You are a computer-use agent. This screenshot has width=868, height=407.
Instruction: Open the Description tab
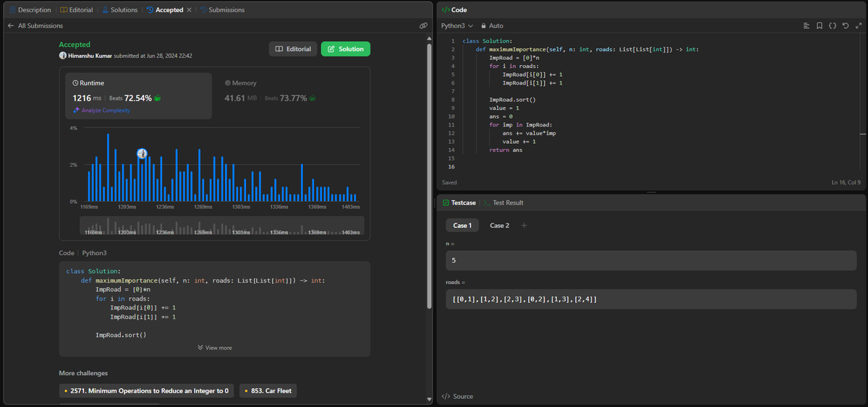point(30,10)
